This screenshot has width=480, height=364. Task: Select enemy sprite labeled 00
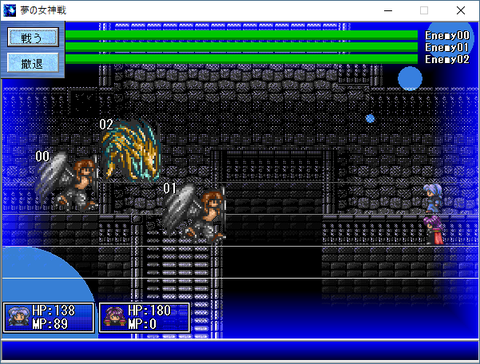coord(67,182)
